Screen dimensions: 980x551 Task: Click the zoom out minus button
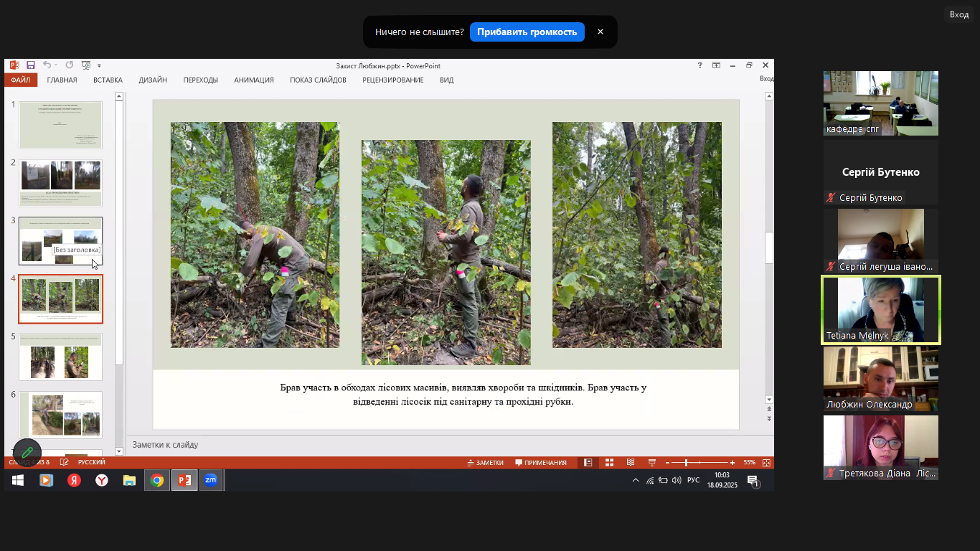pyautogui.click(x=667, y=463)
